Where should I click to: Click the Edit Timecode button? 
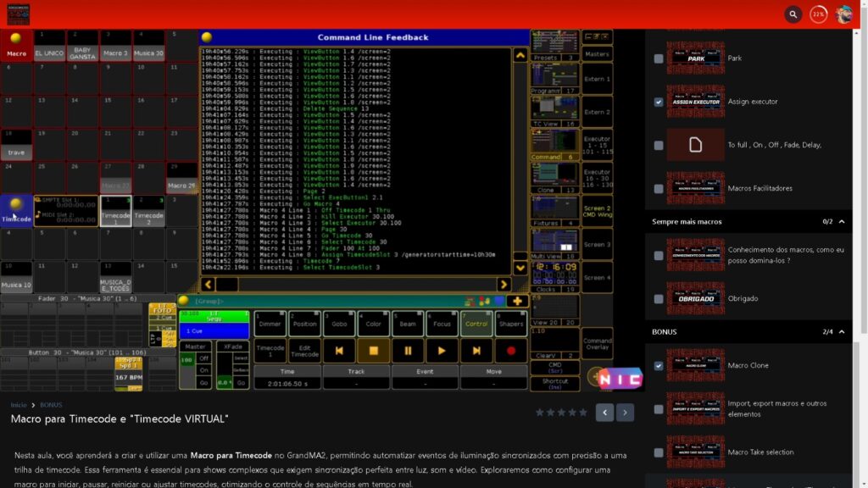[304, 350]
